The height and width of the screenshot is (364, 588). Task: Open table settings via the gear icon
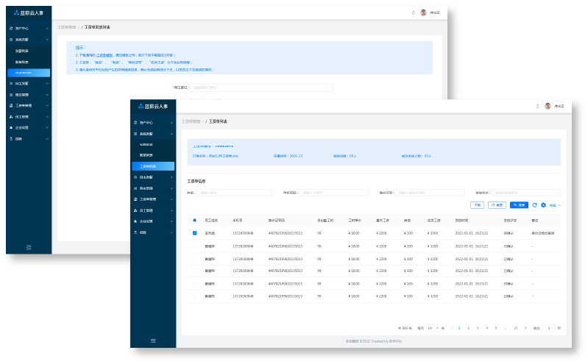click(x=543, y=205)
